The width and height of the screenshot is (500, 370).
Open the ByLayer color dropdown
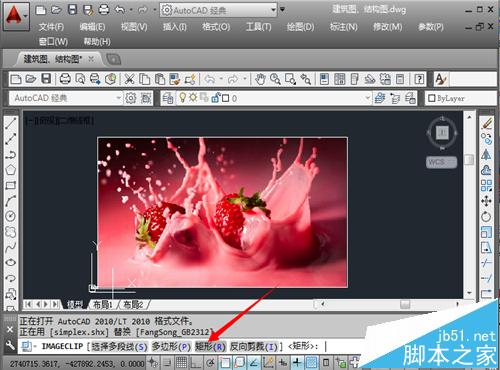coord(461,98)
